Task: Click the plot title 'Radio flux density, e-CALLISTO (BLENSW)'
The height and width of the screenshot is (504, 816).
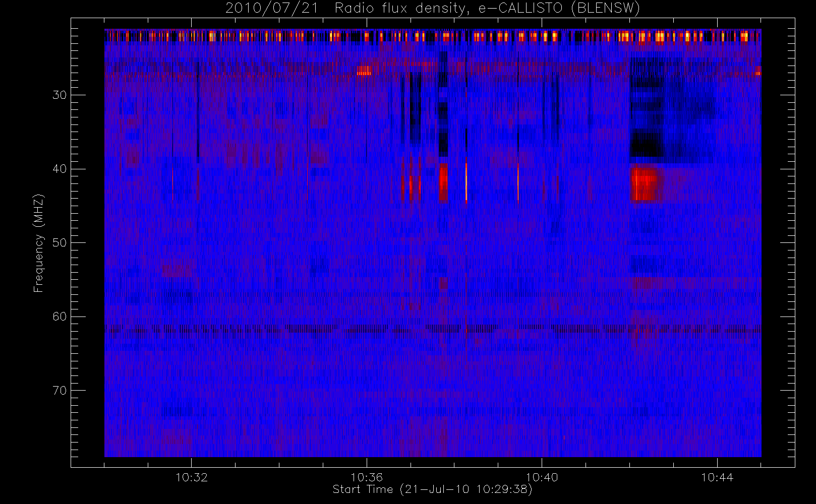Action: click(487, 8)
